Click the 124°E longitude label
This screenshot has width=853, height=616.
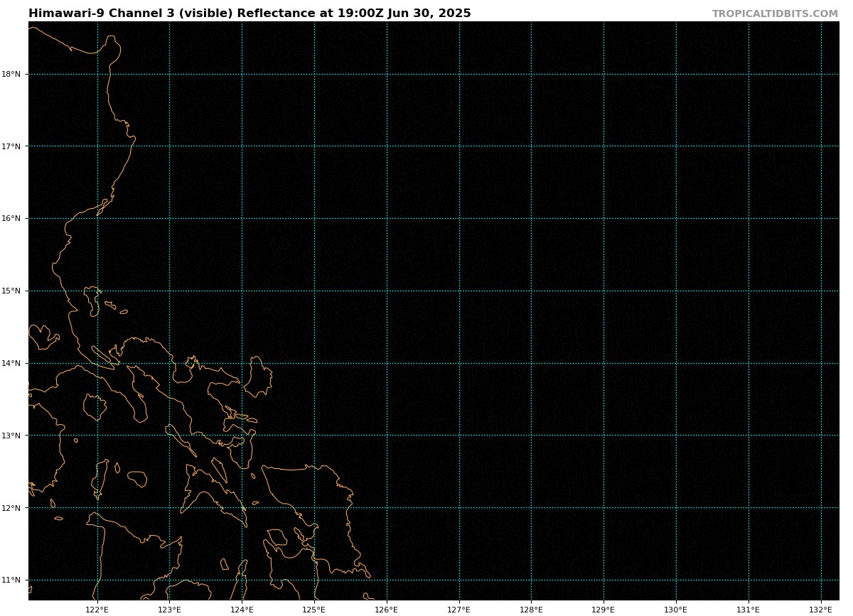(242, 610)
